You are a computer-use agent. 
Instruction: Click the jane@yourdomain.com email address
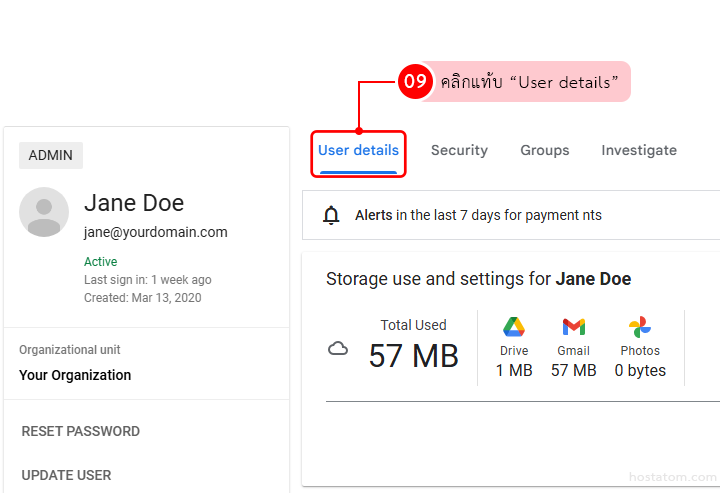point(156,232)
